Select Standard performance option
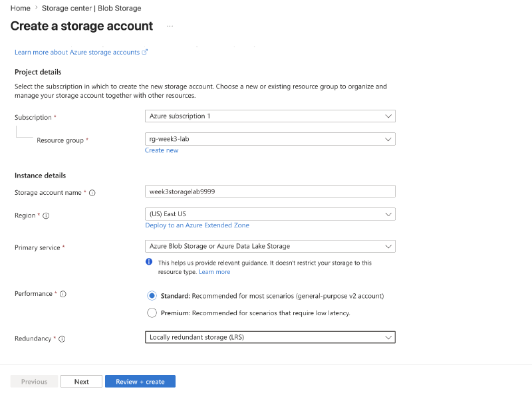 152,296
